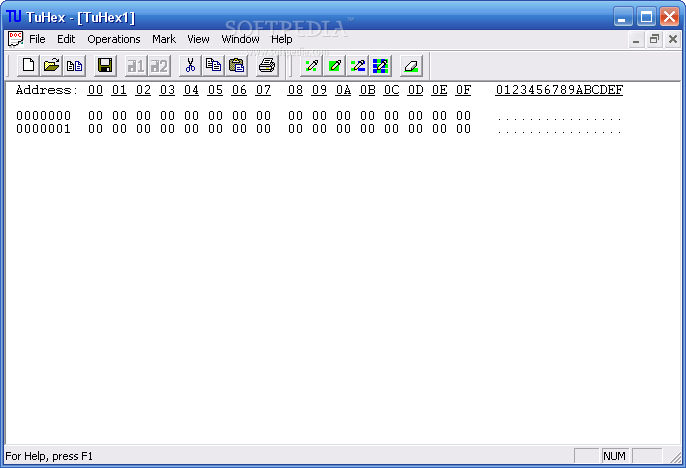This screenshot has height=468, width=686.
Task: Click the address 0000000 row label
Action: [43, 116]
